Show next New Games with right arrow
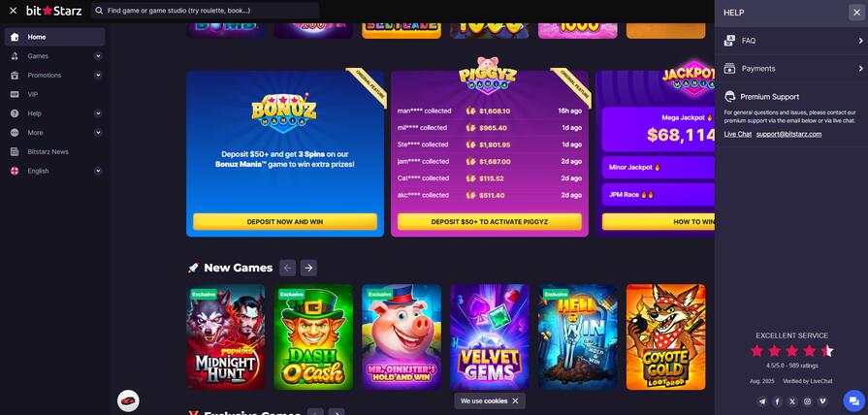Image resolution: width=868 pixels, height=415 pixels. click(x=308, y=268)
